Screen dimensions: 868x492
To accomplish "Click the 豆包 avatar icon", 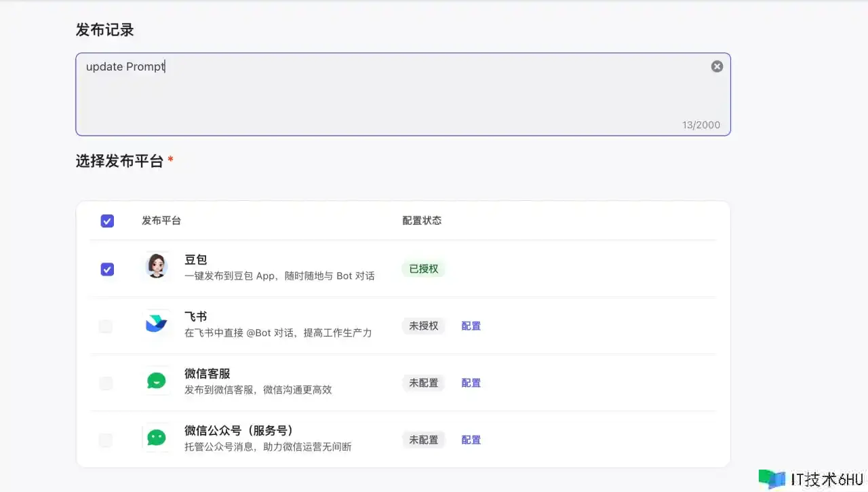I will 157,266.
